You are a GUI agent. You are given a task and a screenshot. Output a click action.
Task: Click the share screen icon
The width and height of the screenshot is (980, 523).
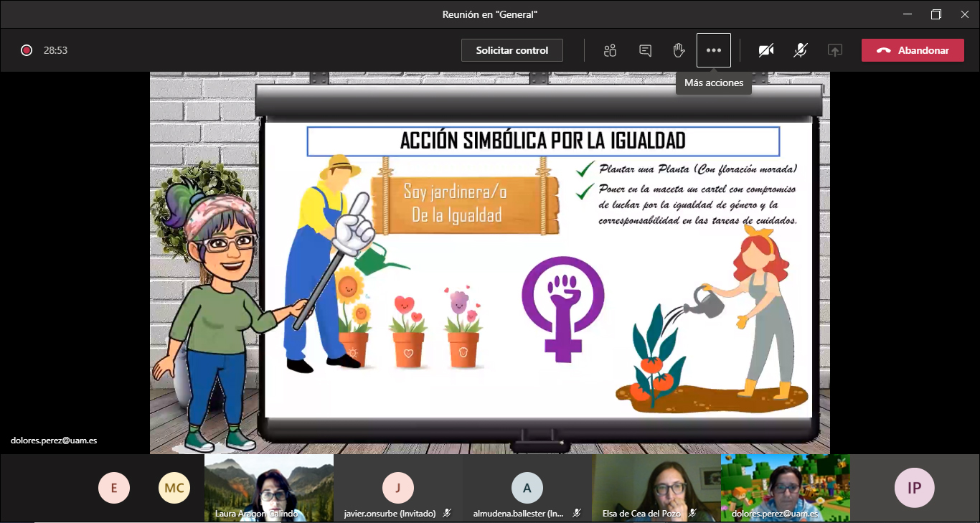click(834, 50)
